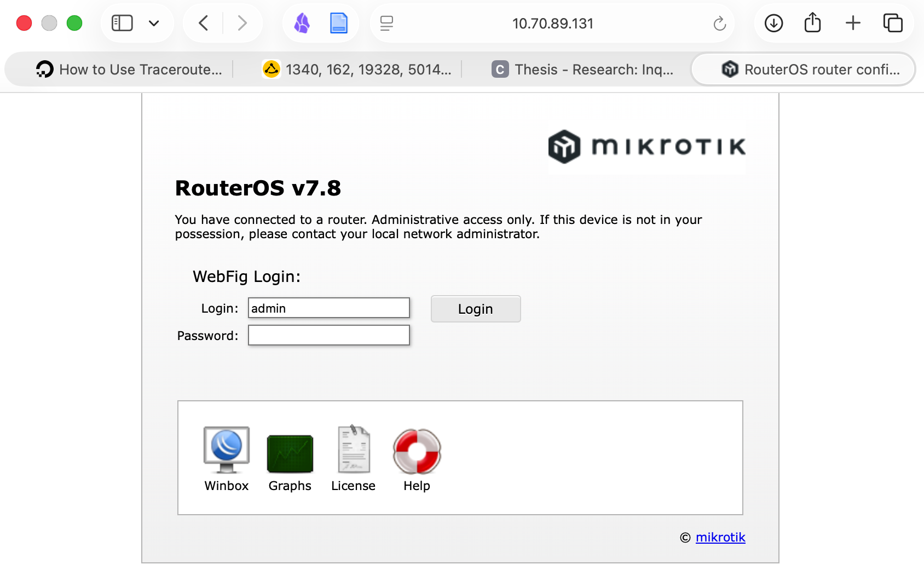Viewport: 924px width, 576px height.
Task: Click the address bar showing 10.70.89.131
Action: [x=553, y=24]
